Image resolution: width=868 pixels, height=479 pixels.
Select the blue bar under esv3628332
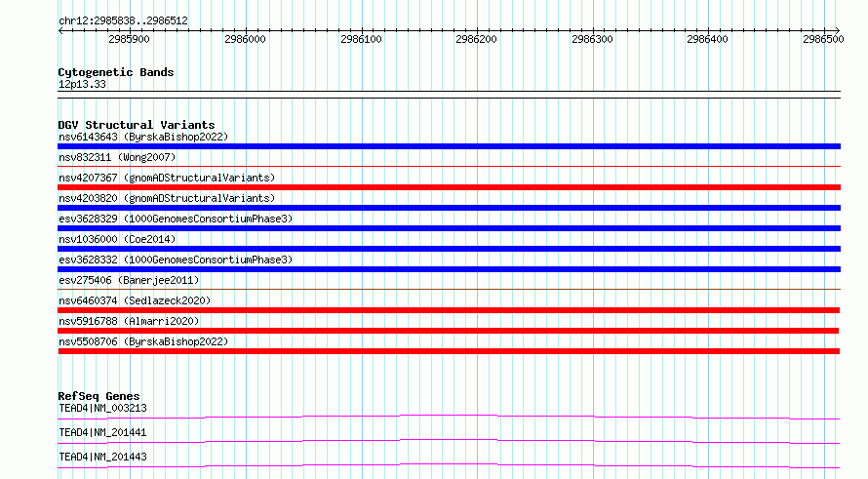(x=449, y=269)
